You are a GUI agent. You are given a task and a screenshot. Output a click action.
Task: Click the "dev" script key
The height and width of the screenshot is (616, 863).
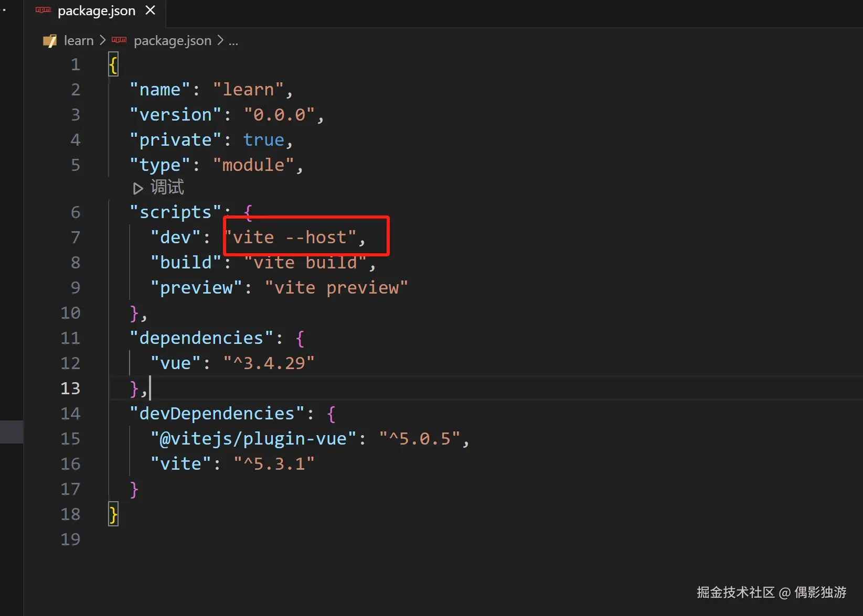click(x=175, y=237)
